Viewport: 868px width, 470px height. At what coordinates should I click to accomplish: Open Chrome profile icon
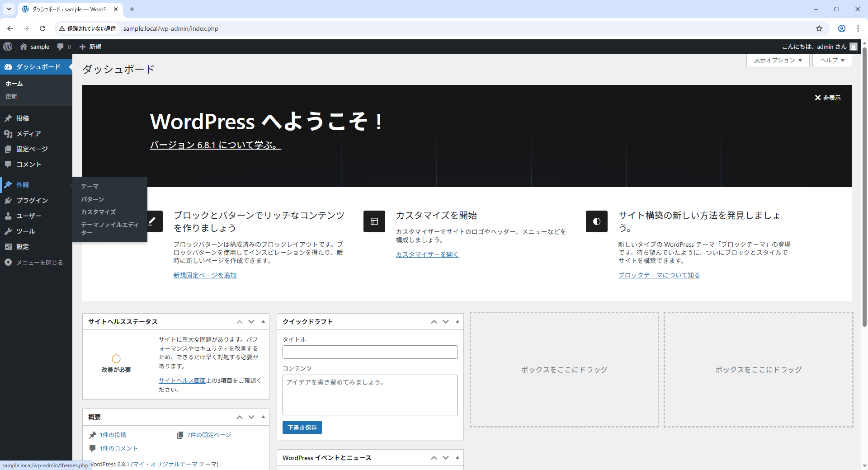pyautogui.click(x=842, y=28)
